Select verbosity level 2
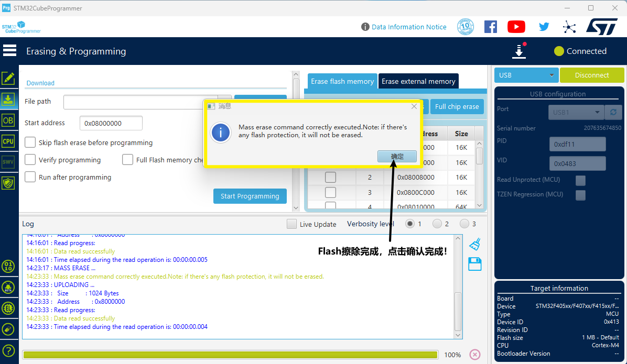This screenshot has height=364, width=627. (437, 224)
